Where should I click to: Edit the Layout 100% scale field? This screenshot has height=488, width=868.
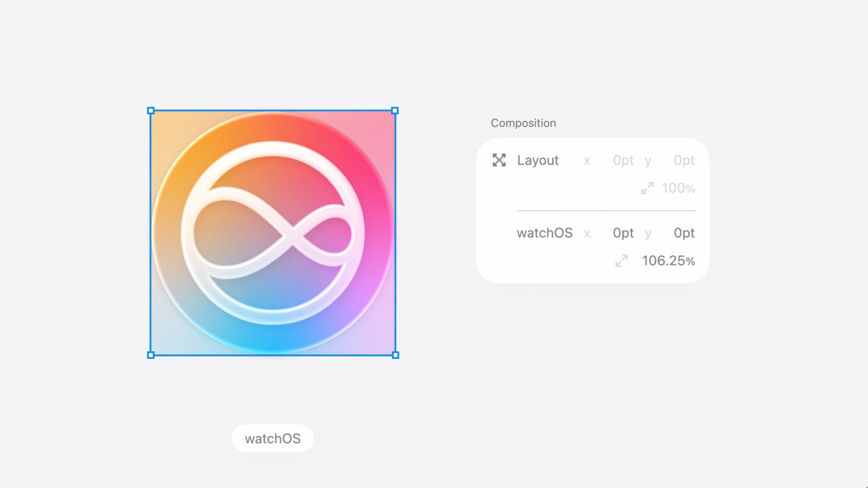678,188
